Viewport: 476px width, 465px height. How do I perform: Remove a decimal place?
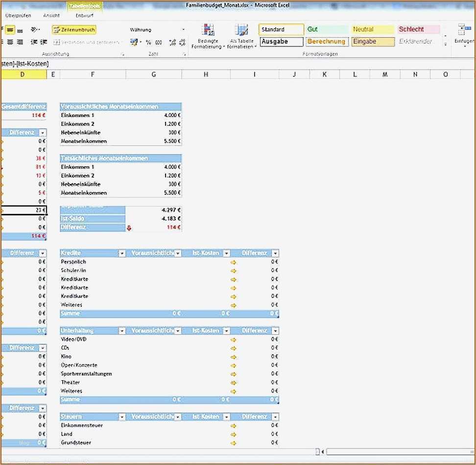182,43
